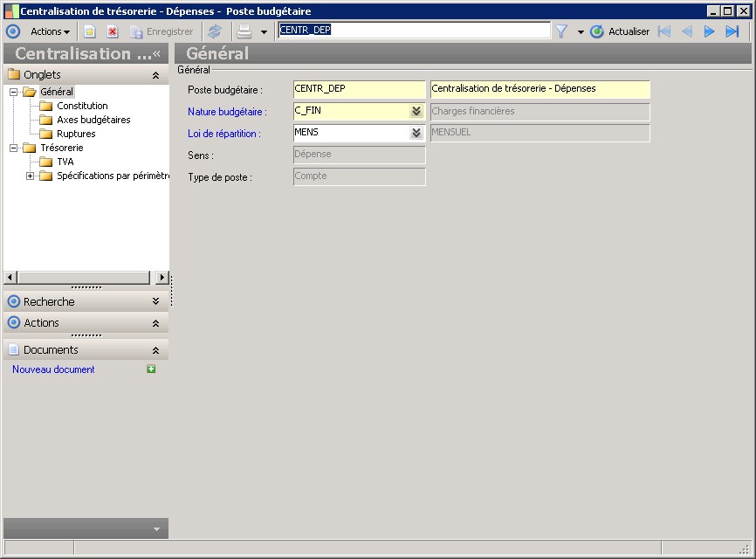Screen dimensions: 756x559
Task: Collapse the Trésorerie tree node
Action: click(x=13, y=148)
